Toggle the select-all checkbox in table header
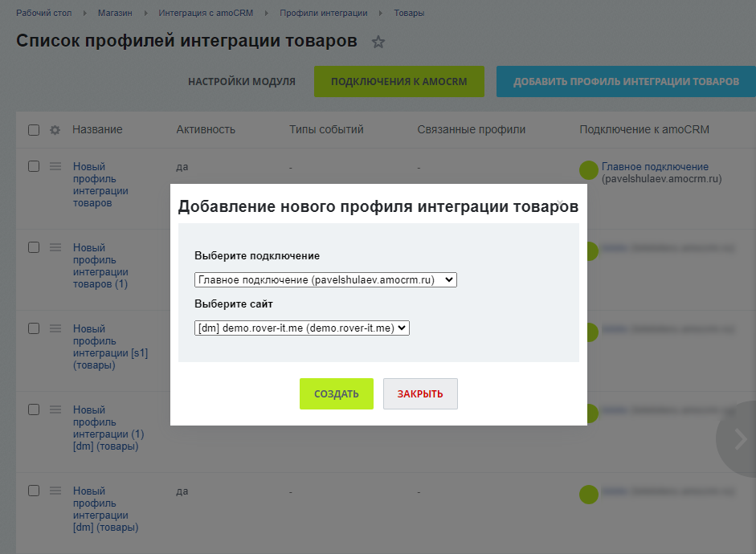This screenshot has height=554, width=756. click(x=34, y=130)
